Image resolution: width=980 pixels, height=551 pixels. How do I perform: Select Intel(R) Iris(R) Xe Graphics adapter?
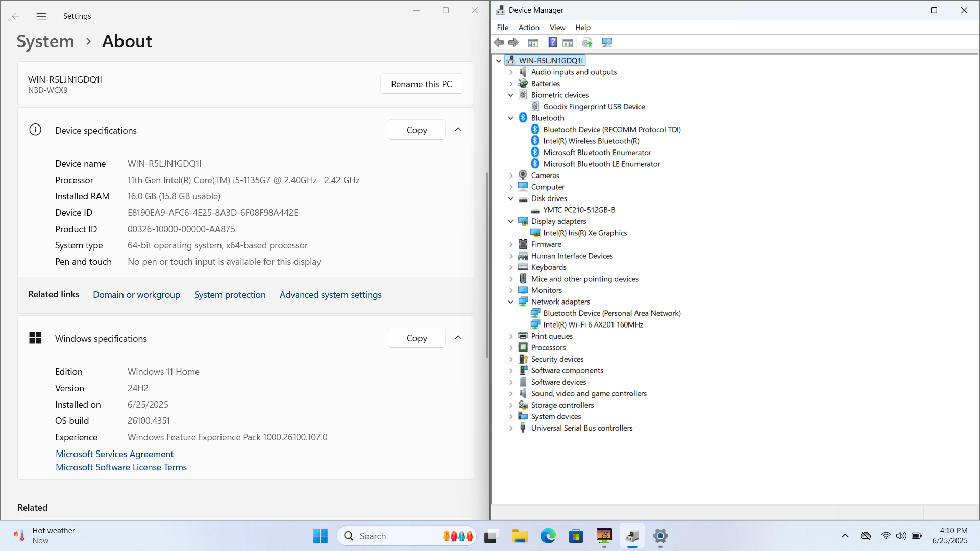point(585,233)
